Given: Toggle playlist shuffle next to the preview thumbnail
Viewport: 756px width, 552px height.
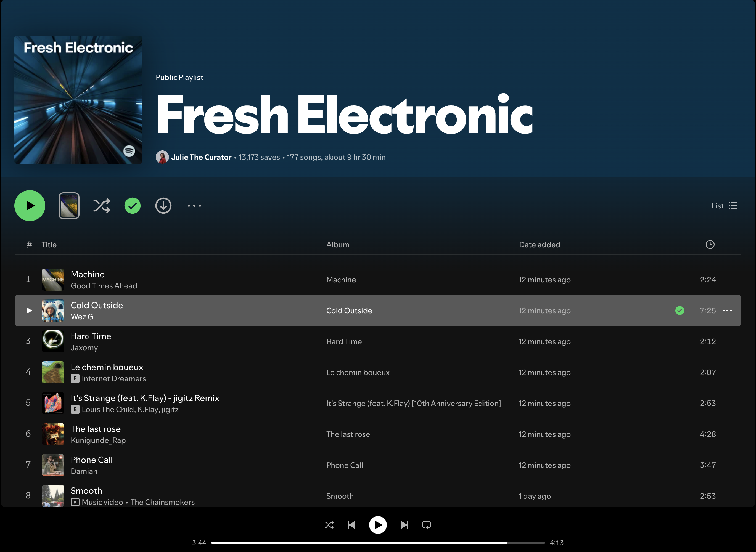Looking at the screenshot, I should click(x=102, y=206).
